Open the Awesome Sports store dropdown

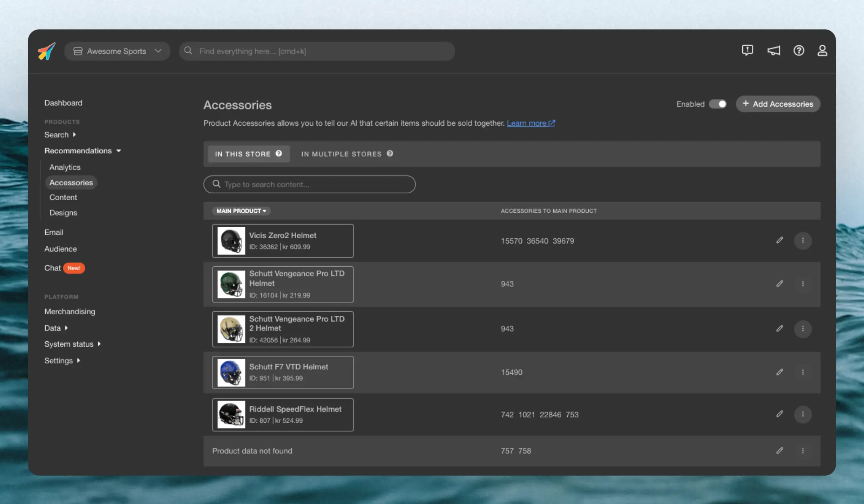click(x=117, y=51)
